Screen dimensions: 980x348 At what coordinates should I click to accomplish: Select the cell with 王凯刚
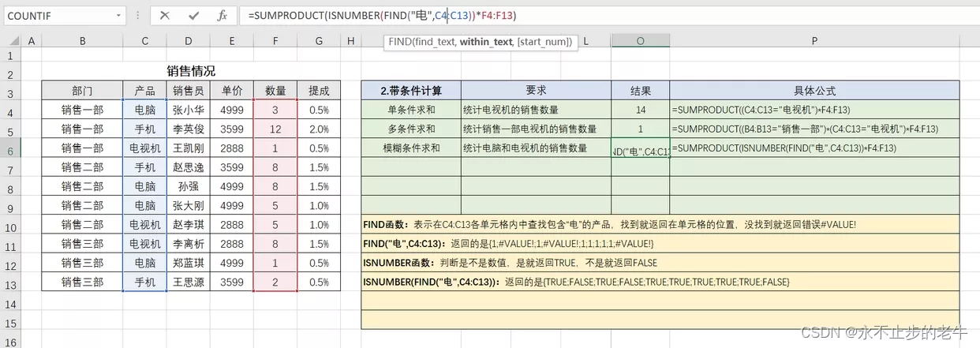[189, 148]
